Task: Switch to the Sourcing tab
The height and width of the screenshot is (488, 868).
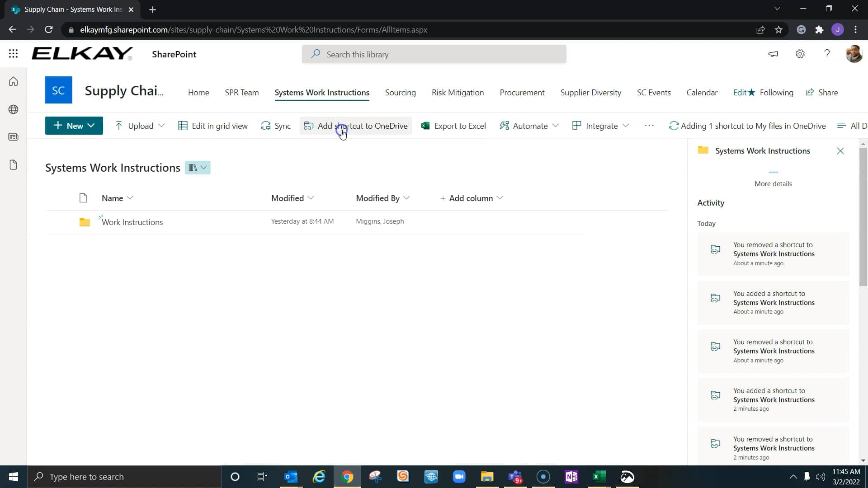Action: click(x=400, y=92)
